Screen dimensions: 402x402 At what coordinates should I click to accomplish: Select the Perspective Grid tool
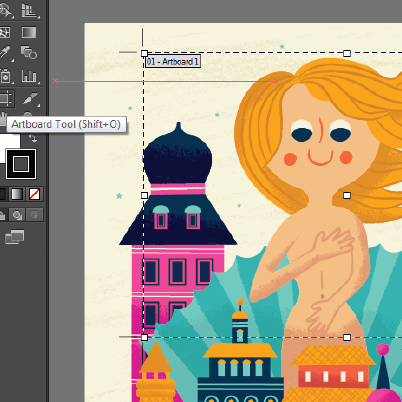click(x=29, y=10)
